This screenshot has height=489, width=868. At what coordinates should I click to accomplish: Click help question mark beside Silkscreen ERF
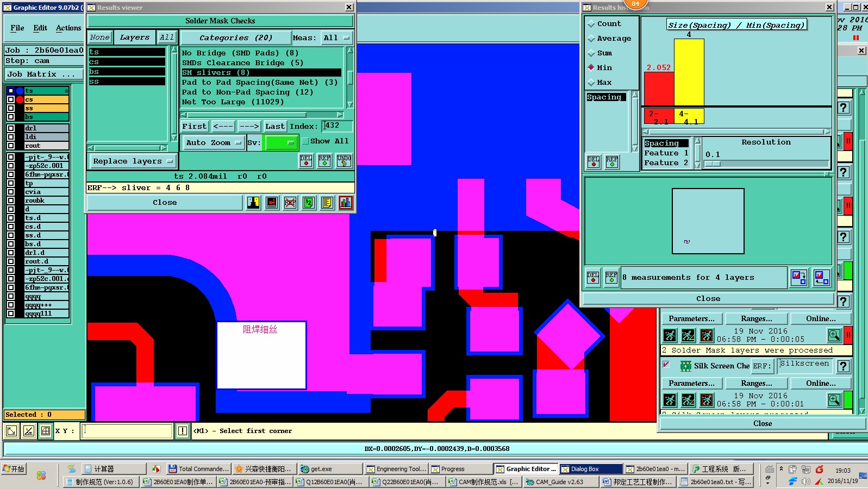click(843, 366)
